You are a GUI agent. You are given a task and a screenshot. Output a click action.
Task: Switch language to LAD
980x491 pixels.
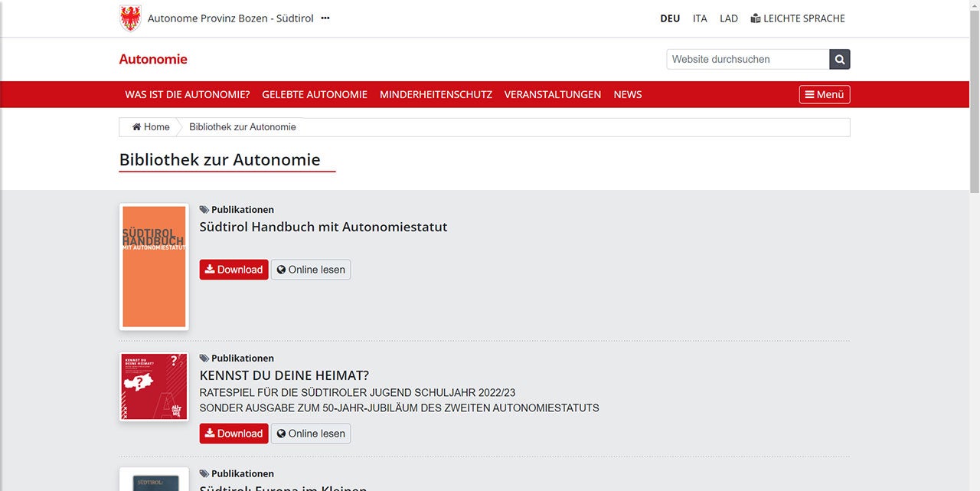(x=729, y=18)
